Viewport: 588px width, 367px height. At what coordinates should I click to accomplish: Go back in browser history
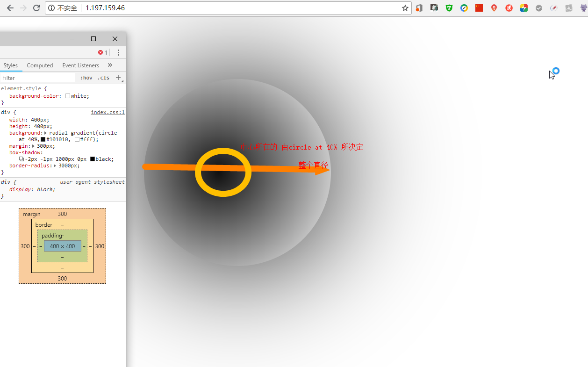[10, 8]
